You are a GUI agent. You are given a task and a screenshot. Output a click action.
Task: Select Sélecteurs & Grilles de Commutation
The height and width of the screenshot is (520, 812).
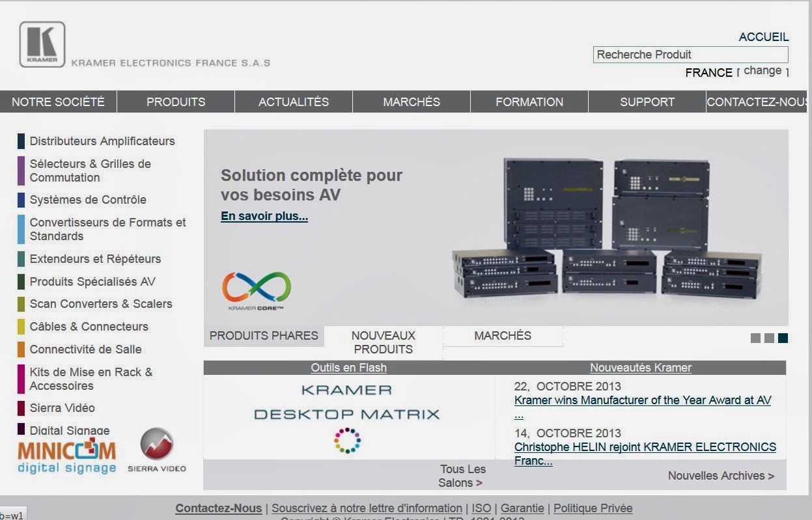[90, 171]
